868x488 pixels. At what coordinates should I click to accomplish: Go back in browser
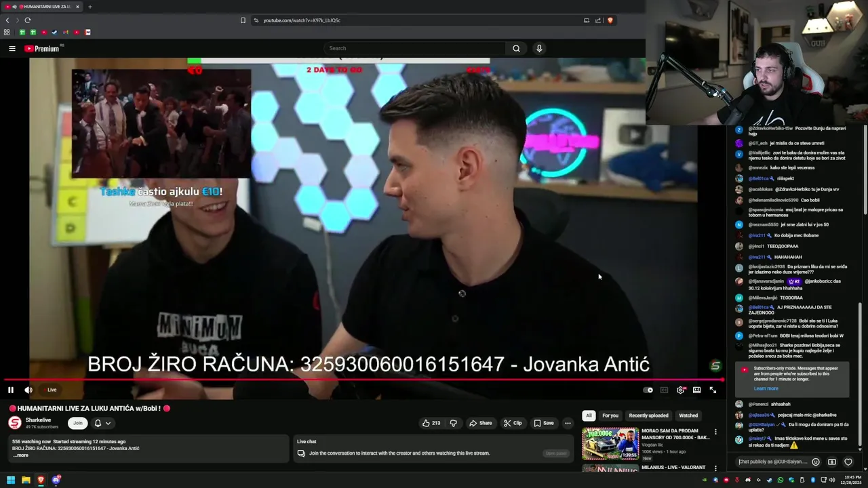(7, 20)
